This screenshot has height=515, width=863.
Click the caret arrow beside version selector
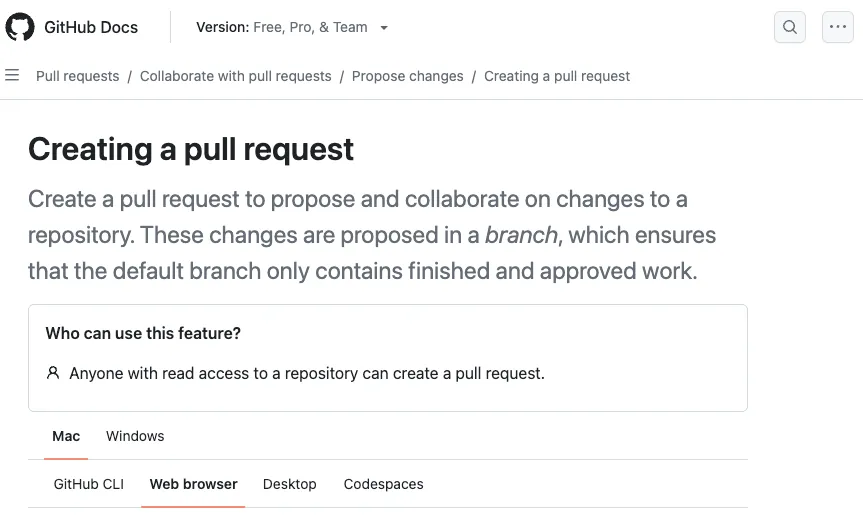pos(385,28)
